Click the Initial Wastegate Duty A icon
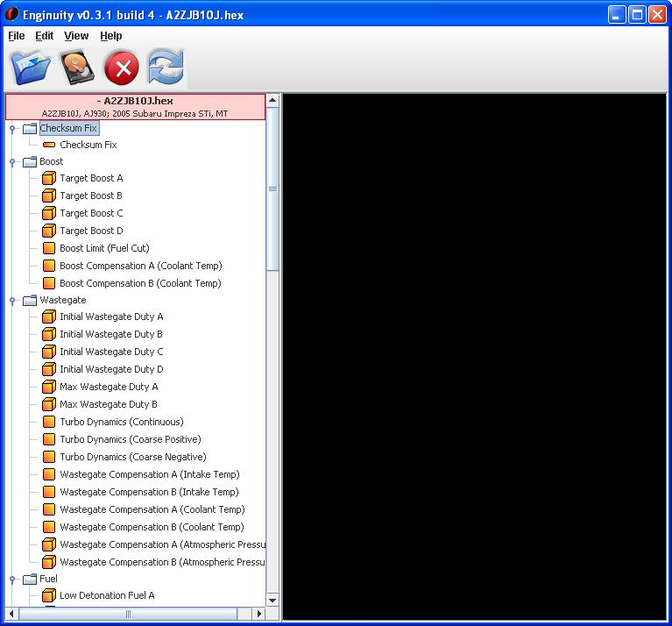Image resolution: width=672 pixels, height=626 pixels. click(49, 317)
